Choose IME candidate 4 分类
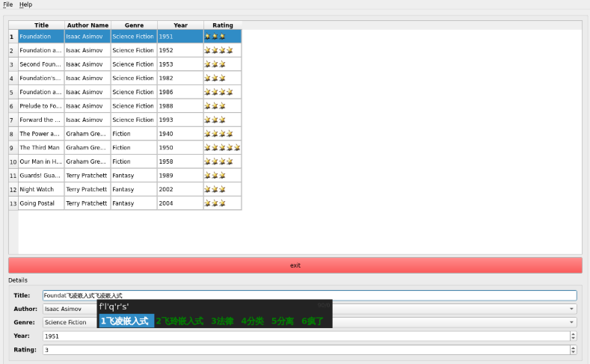 [253, 321]
